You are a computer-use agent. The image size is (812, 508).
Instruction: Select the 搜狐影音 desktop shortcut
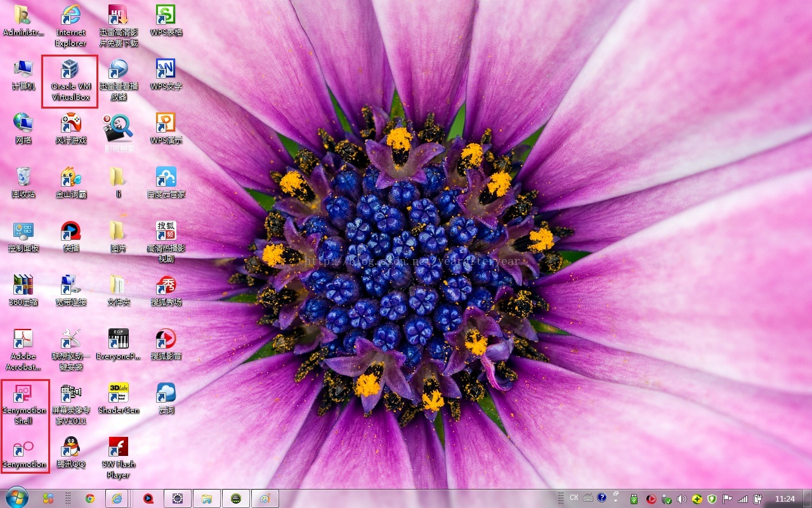(166, 345)
